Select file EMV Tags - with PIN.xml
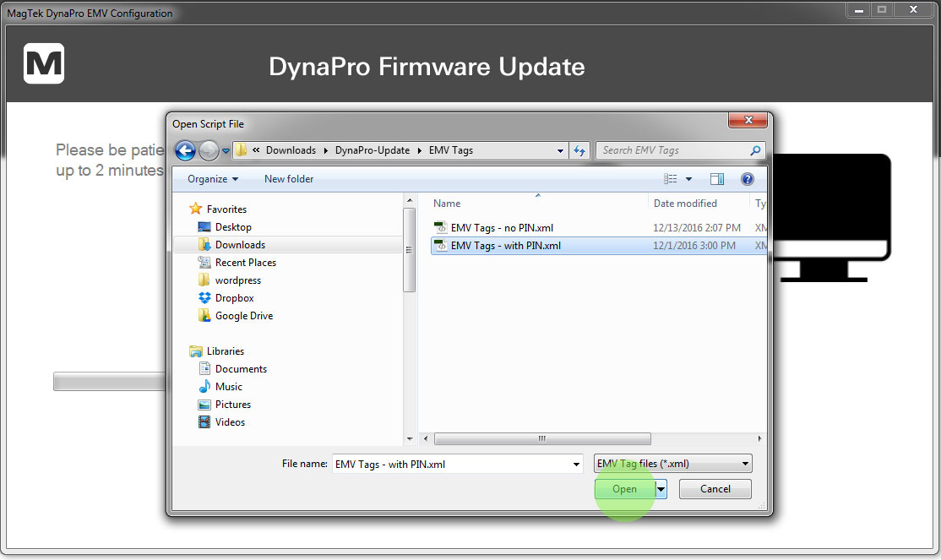 click(x=505, y=246)
